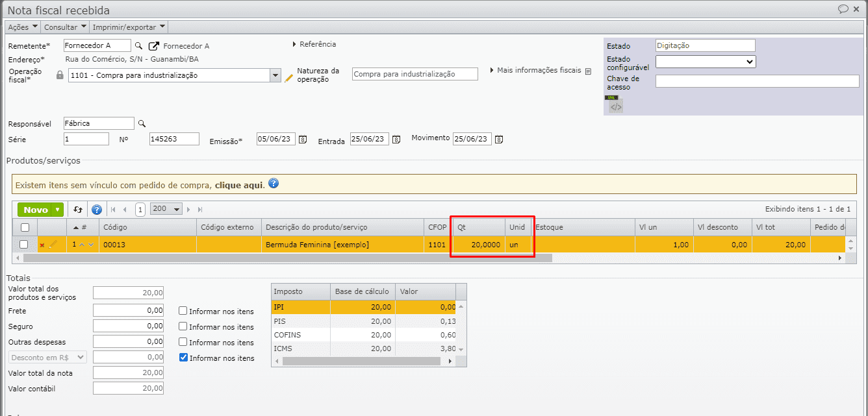
Task: Search Responsável with the magnifier icon
Action: (x=142, y=123)
